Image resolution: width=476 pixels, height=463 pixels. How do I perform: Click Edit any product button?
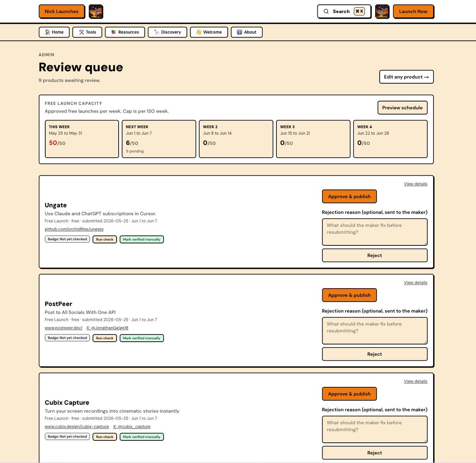coord(406,77)
